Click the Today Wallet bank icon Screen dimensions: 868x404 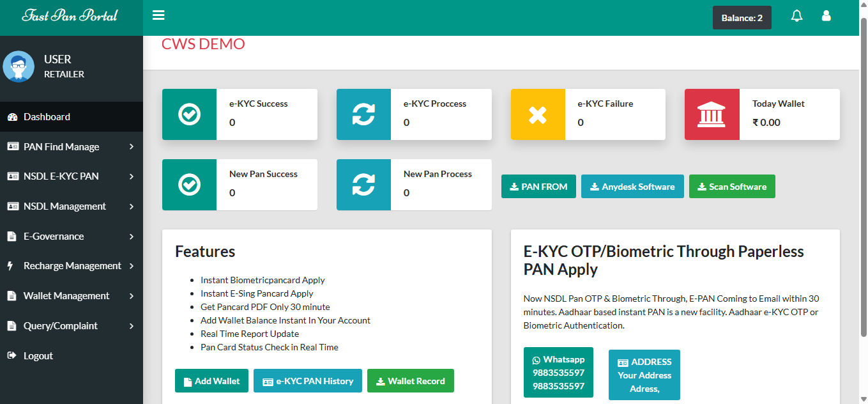(712, 114)
